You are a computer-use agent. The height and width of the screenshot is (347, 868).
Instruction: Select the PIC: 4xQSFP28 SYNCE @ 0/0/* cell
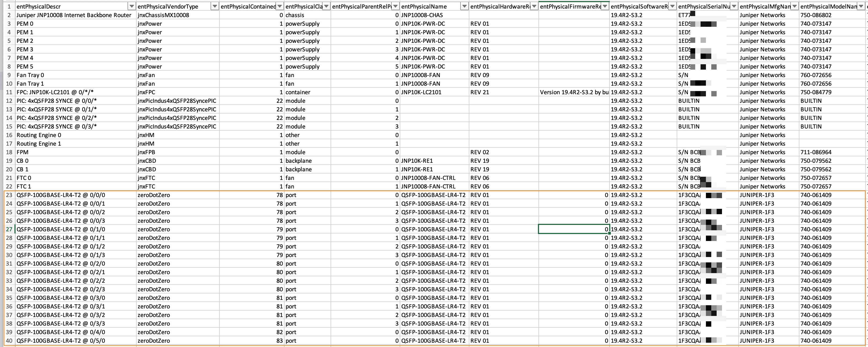point(76,101)
